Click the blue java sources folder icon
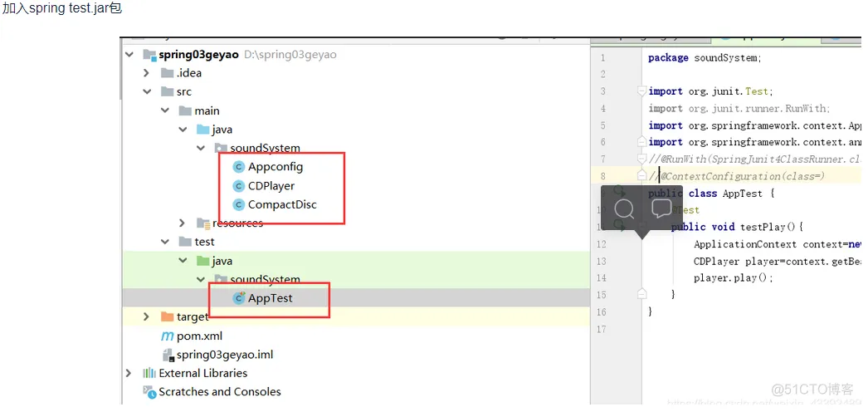Viewport: 868px width, 412px height. point(202,130)
